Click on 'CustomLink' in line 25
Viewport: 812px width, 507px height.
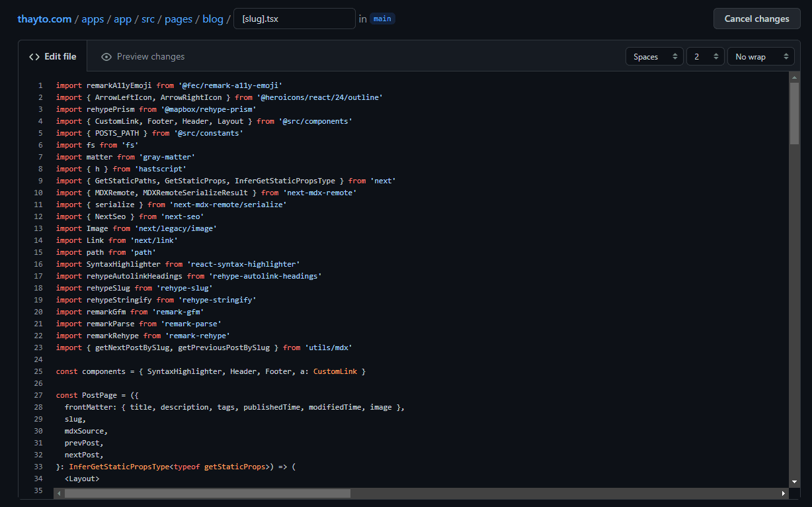coord(335,371)
